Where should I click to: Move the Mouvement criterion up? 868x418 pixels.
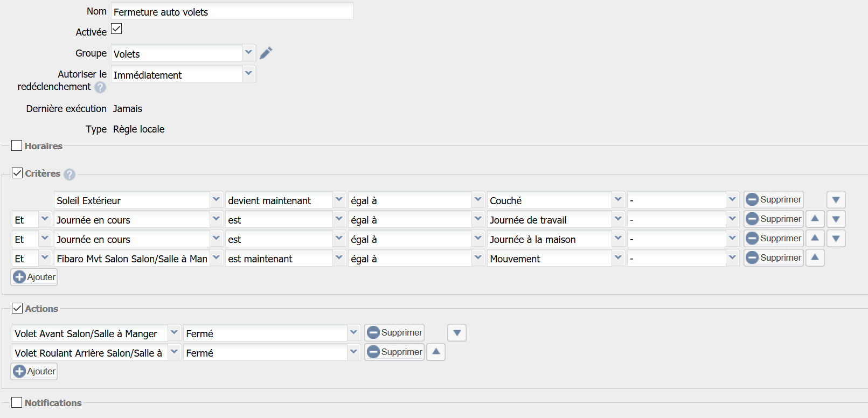point(815,258)
